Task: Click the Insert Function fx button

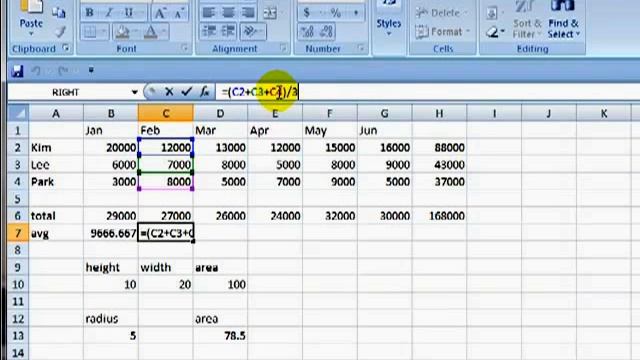Action: pos(204,92)
